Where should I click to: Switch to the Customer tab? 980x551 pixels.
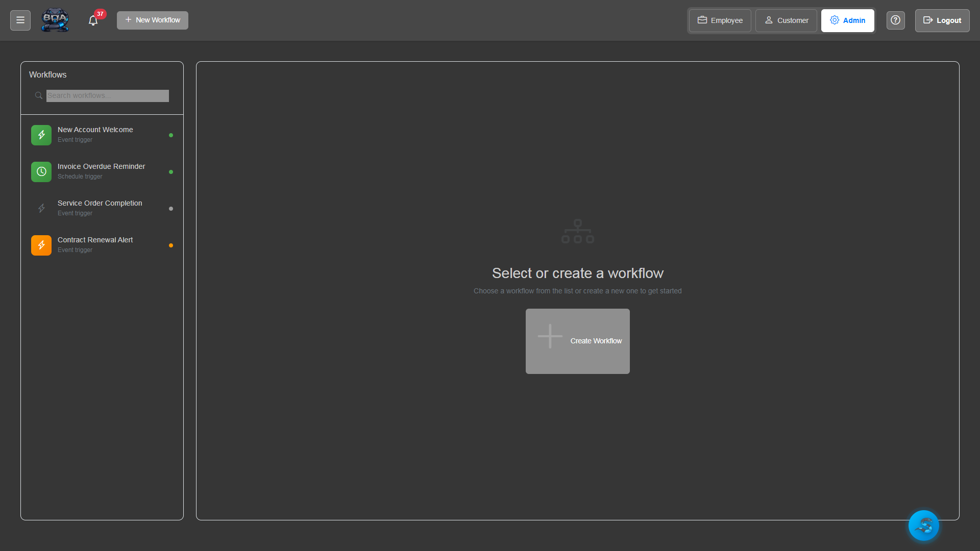click(786, 20)
